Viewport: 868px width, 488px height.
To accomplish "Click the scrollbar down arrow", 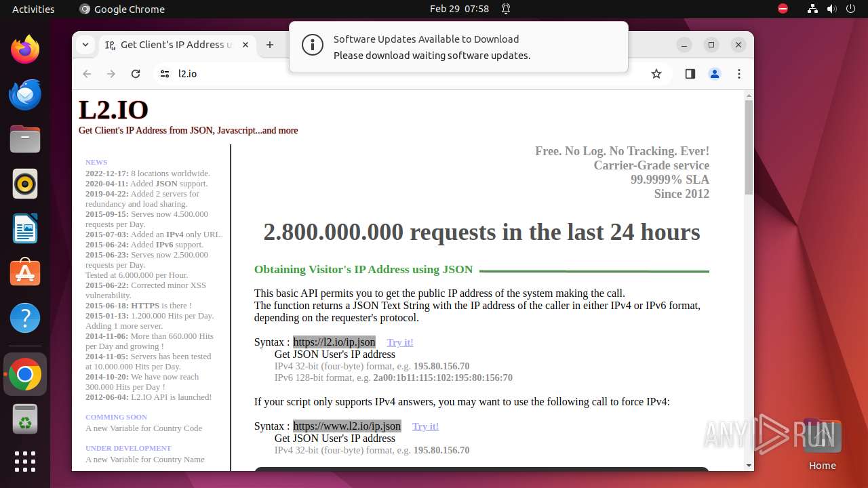I will tap(749, 466).
